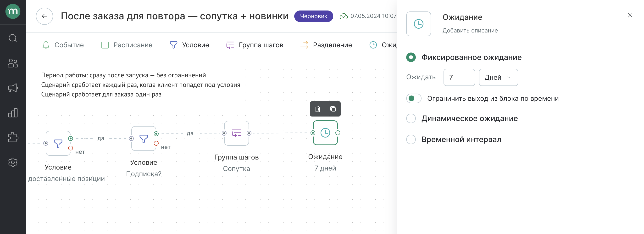Add Ожидание block from toolbar
The width and height of the screenshot is (644, 234).
[x=383, y=45]
